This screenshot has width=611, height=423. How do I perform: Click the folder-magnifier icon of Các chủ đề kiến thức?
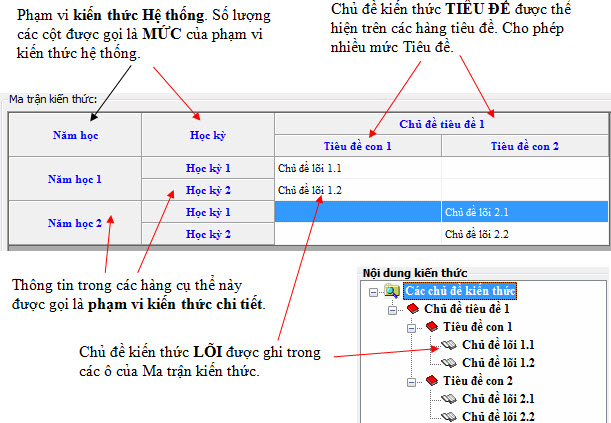click(392, 291)
